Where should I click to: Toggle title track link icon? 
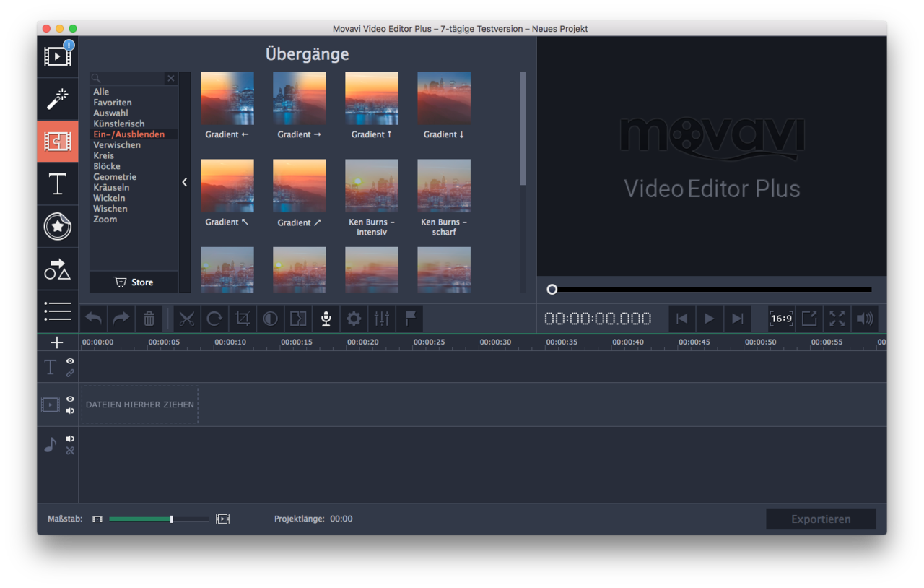click(x=70, y=373)
